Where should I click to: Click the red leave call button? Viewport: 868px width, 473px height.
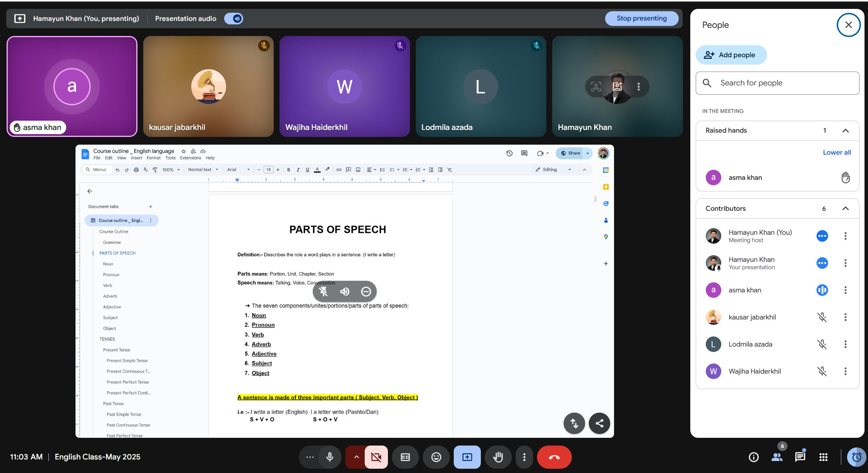pos(554,457)
